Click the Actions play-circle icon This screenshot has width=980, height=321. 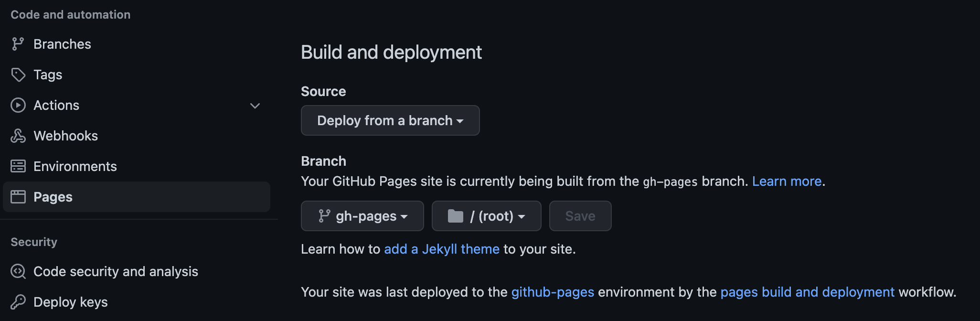pyautogui.click(x=18, y=105)
